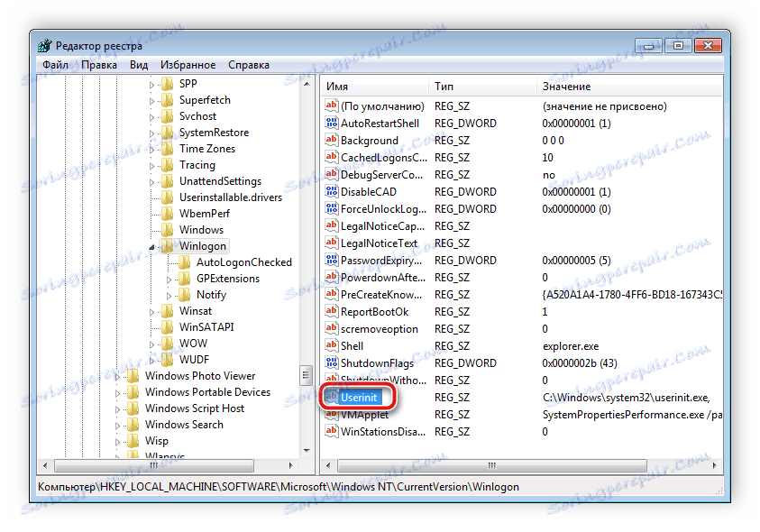Click tree pane horizontal scrollbar thumb
Viewport: 760px width, 532px height.
pyautogui.click(x=154, y=465)
